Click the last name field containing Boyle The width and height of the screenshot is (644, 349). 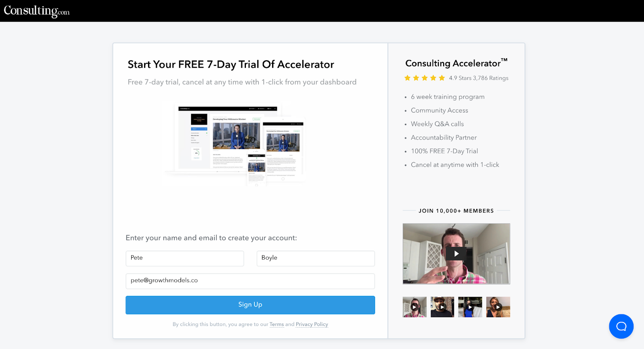pyautogui.click(x=316, y=258)
